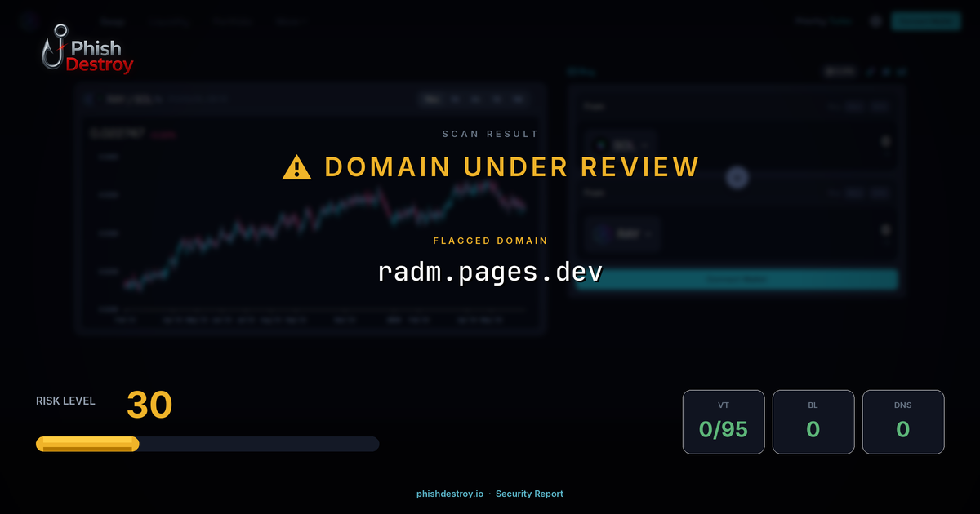Click the VT VirusTotal score badge
Viewport: 980px width, 514px height.
click(x=724, y=422)
